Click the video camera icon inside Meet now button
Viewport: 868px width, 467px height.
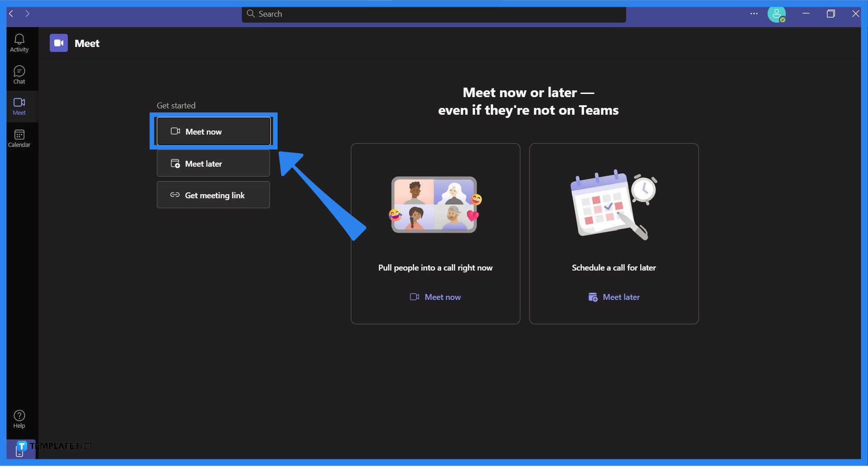[x=175, y=131]
